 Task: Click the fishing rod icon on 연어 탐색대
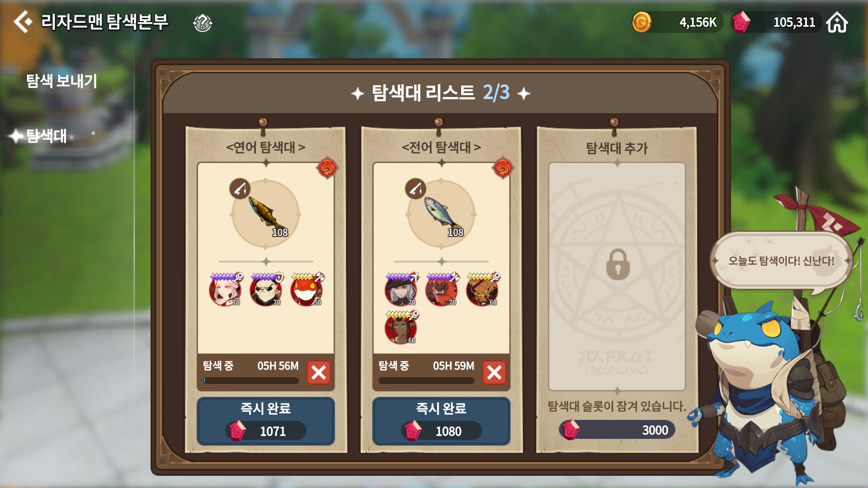(240, 189)
